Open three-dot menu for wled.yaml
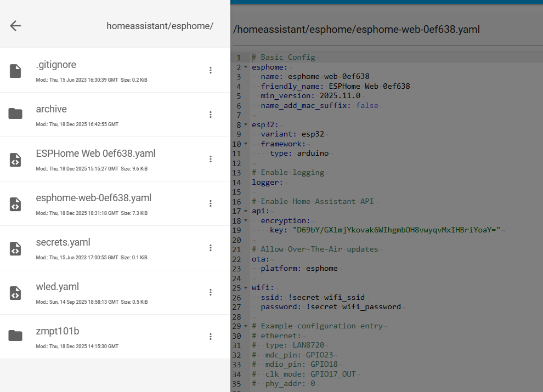The image size is (543, 392). (210, 292)
